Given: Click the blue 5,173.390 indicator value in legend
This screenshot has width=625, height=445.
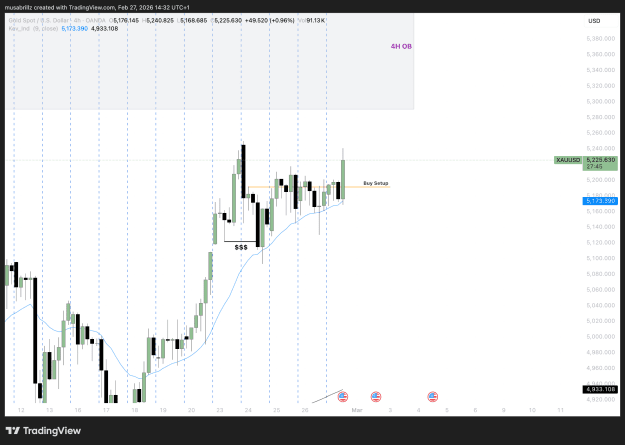Looking at the screenshot, I should coord(75,29).
